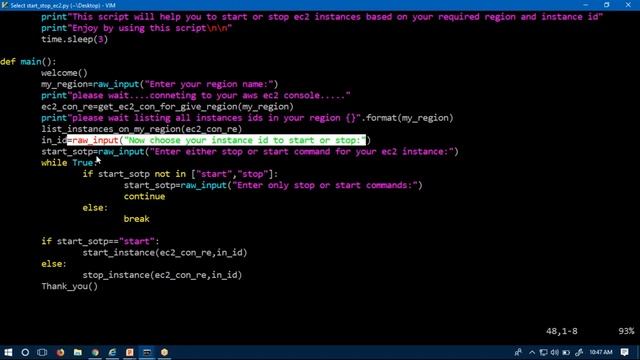Click the 'continue' keyword
The width and height of the screenshot is (640, 360).
pos(144,196)
